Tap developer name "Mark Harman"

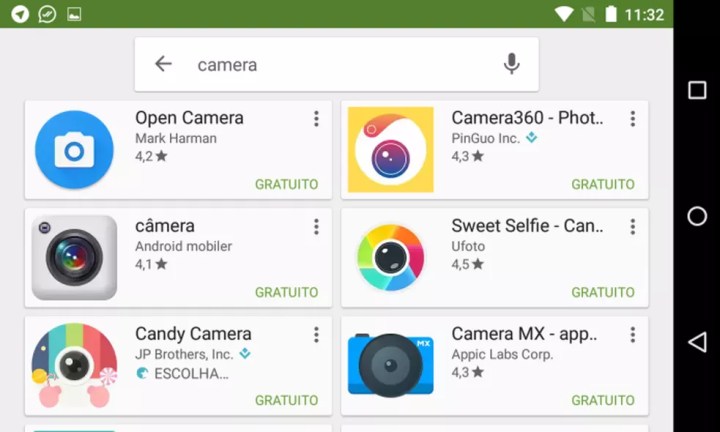click(176, 138)
